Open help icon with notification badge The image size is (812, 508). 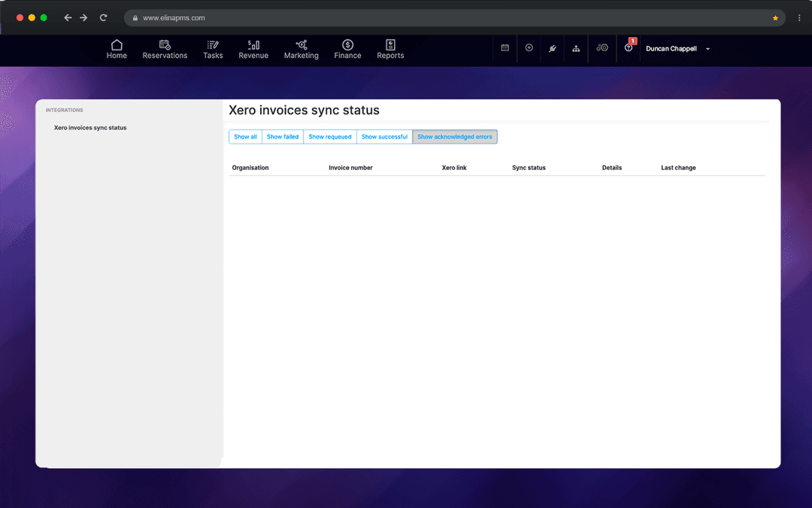[x=629, y=47]
